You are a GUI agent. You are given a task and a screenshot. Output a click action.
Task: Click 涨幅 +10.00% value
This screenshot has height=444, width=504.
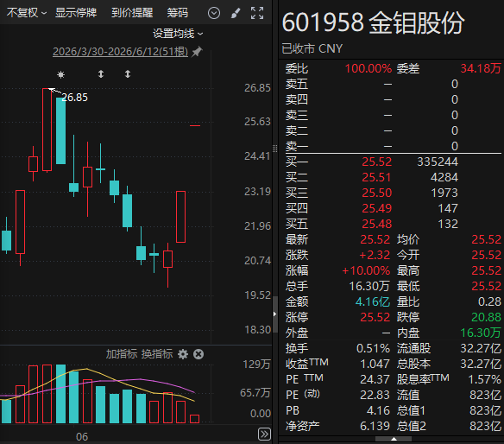tap(366, 270)
